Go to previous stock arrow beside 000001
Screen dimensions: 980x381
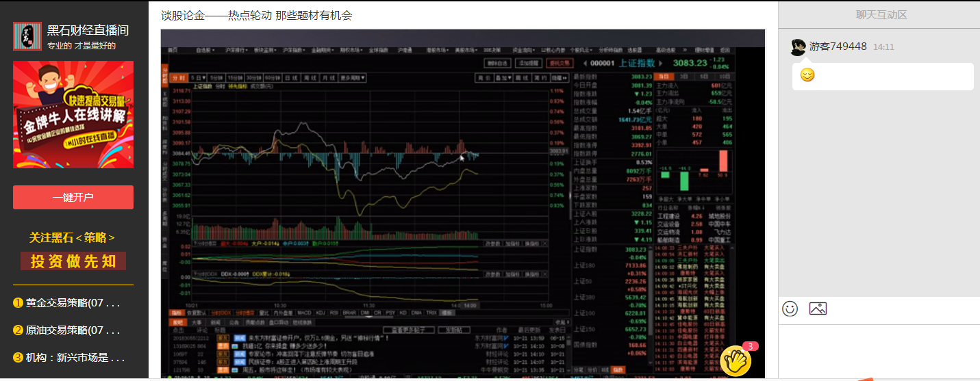(585, 63)
